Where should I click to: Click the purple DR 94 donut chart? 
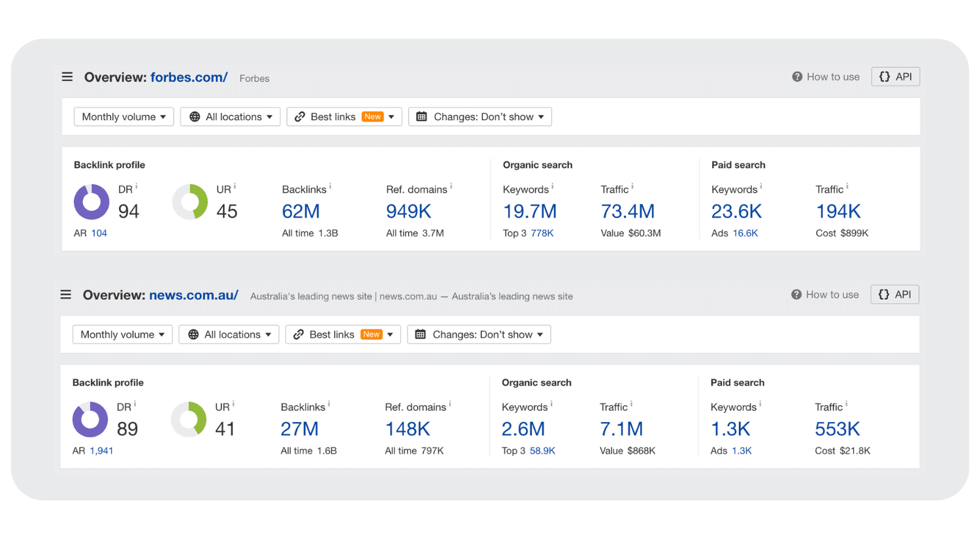click(x=91, y=202)
